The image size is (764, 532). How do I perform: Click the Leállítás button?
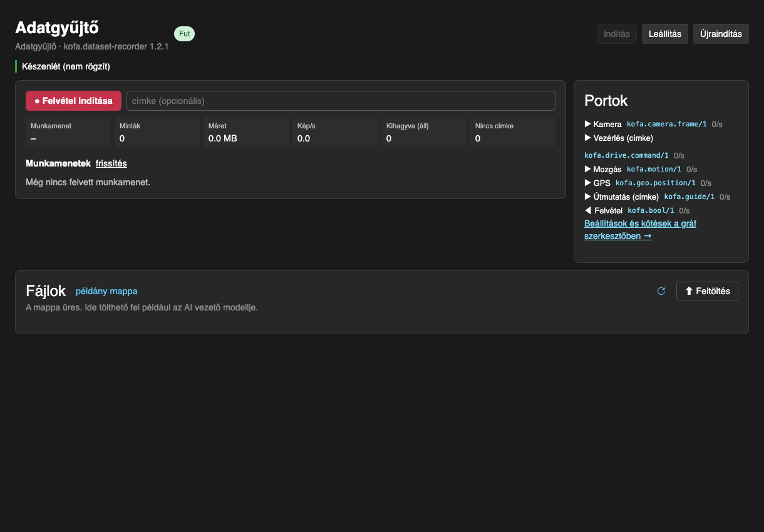665,34
